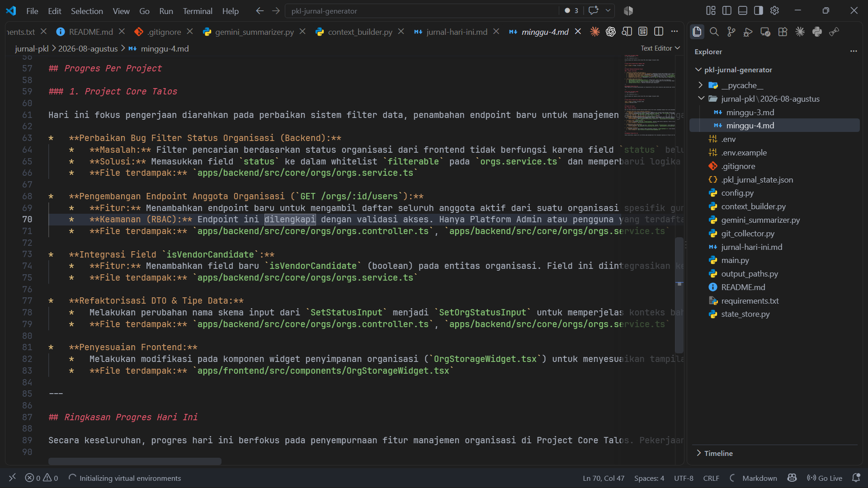Change Spaces: 4 indentation setting
Screen dimensions: 868x488
click(x=649, y=478)
